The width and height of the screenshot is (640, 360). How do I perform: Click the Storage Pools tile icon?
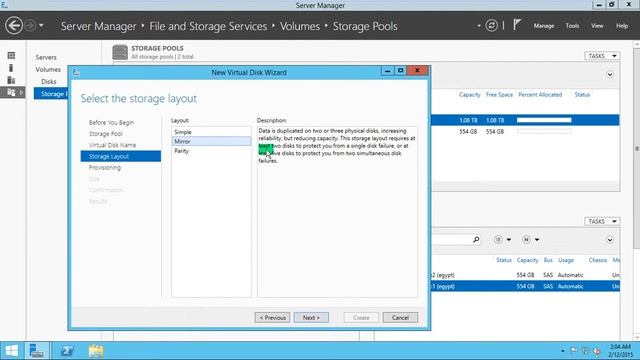(x=120, y=52)
